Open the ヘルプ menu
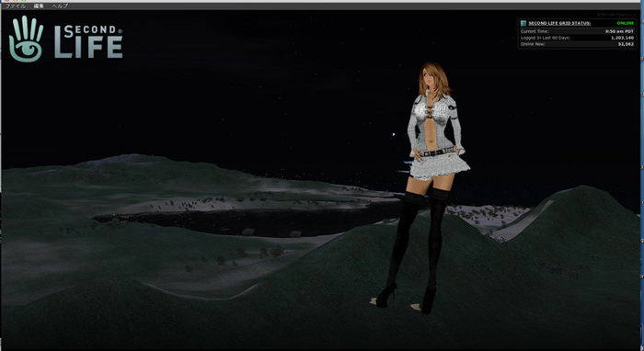644x351 pixels. 61,6
